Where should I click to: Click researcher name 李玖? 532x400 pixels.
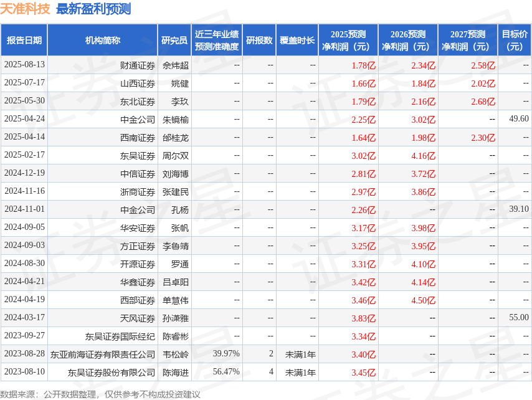pos(180,102)
